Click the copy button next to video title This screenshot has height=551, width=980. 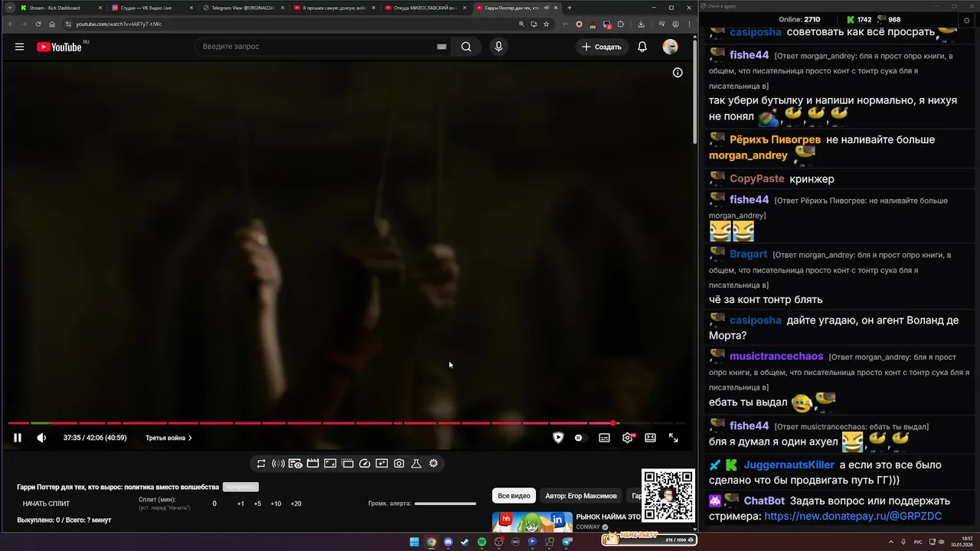(240, 487)
